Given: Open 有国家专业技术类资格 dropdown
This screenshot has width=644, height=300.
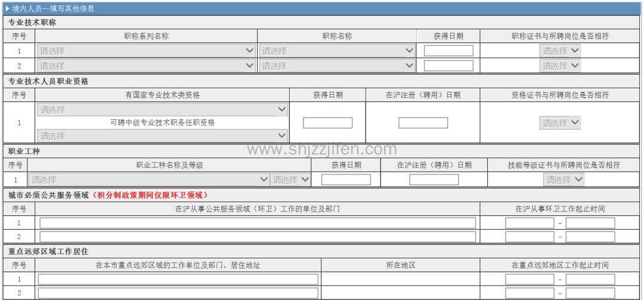Looking at the screenshot, I should (x=162, y=110).
